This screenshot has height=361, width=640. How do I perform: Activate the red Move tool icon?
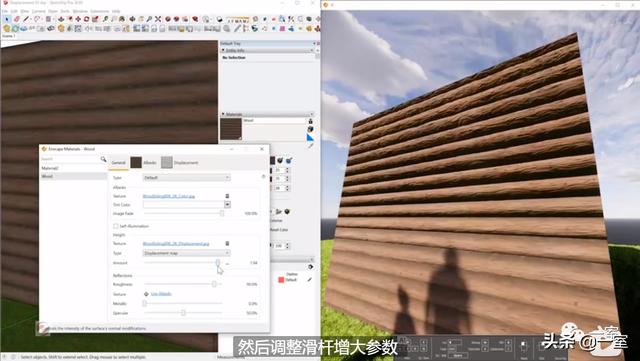[78, 19]
